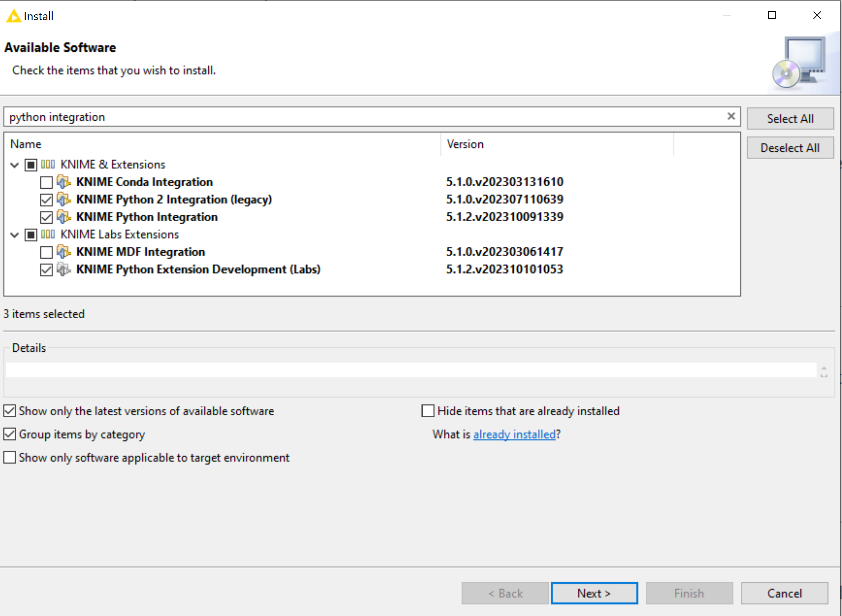The height and width of the screenshot is (616, 842).
Task: Collapse the KNIME & Extensions tree node
Action: coord(15,165)
